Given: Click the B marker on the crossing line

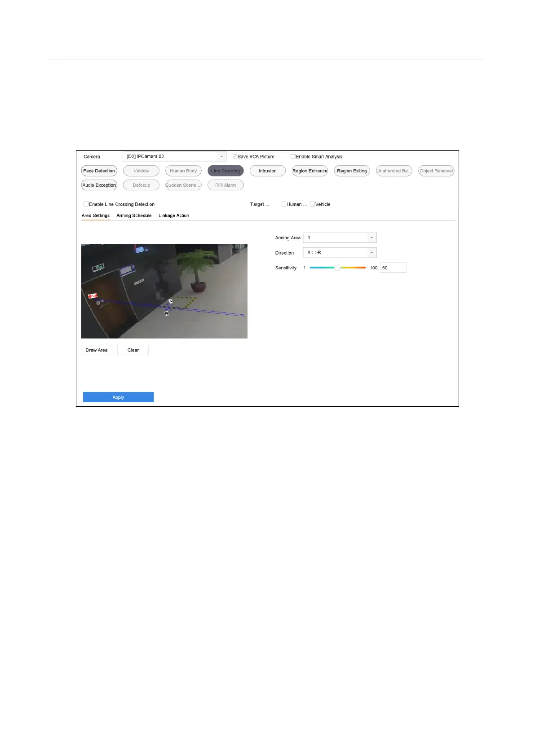Looking at the screenshot, I should click(x=167, y=313).
